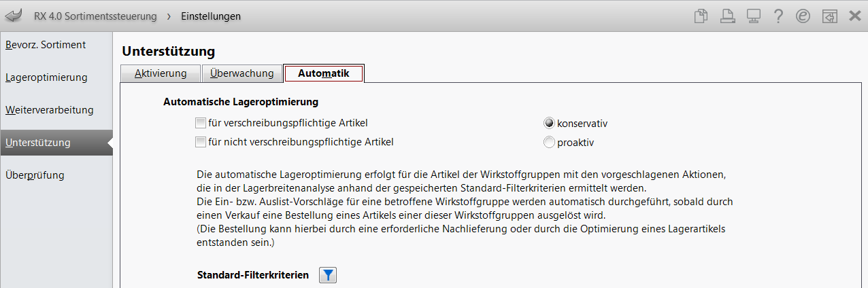The height and width of the screenshot is (288, 868).
Task: Click the circled e icon
Action: pyautogui.click(x=803, y=16)
